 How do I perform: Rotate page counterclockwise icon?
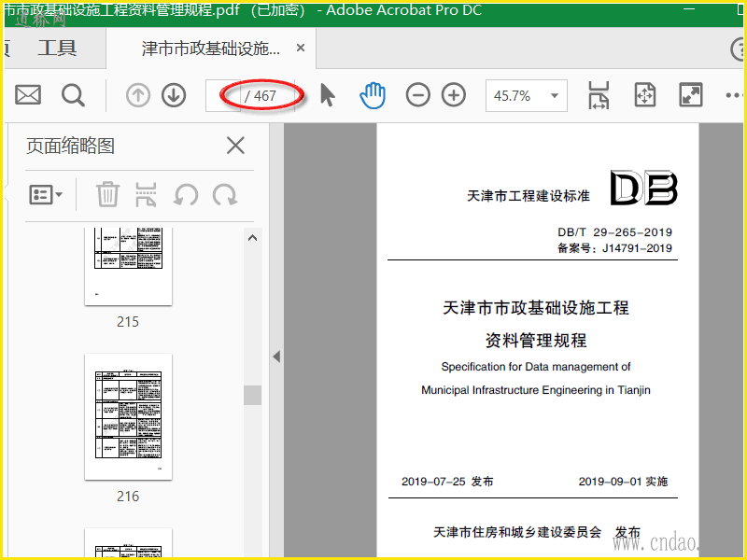(186, 195)
